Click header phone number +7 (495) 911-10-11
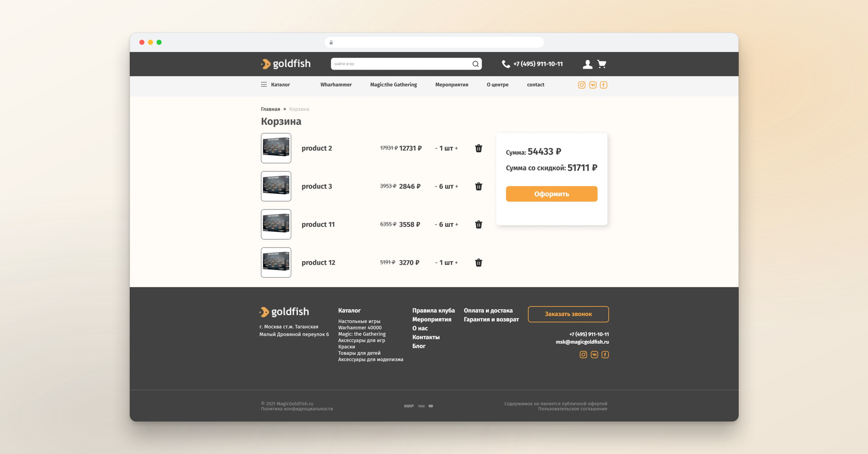Image resolution: width=868 pixels, height=454 pixels. [x=538, y=64]
